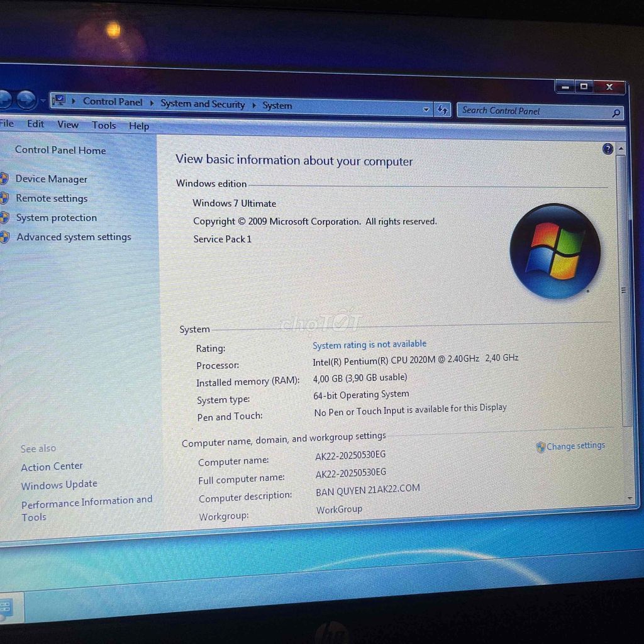Image resolution: width=644 pixels, height=644 pixels.
Task: Expand the arrow before Control Panel breadcrumb
Action: point(74,101)
